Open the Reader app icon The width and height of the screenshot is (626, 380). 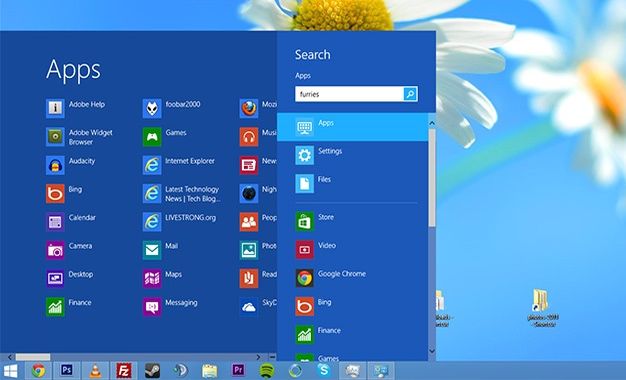[249, 279]
